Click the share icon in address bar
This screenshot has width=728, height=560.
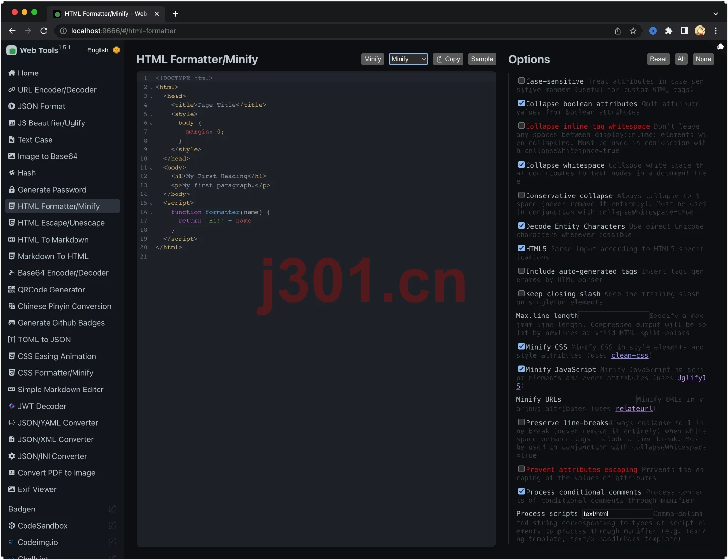click(618, 31)
